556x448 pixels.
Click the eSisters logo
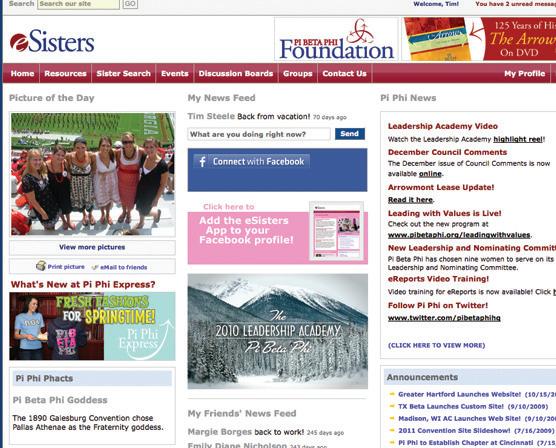coord(52,42)
